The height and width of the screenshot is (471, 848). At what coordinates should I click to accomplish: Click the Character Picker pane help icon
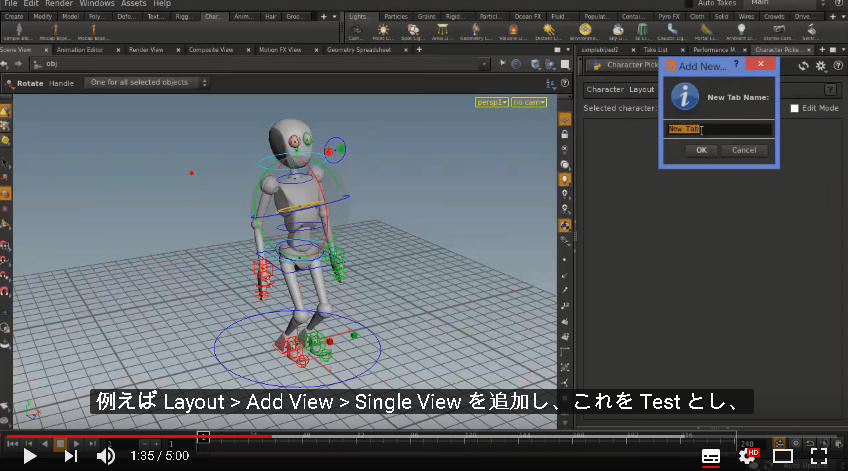pos(838,65)
